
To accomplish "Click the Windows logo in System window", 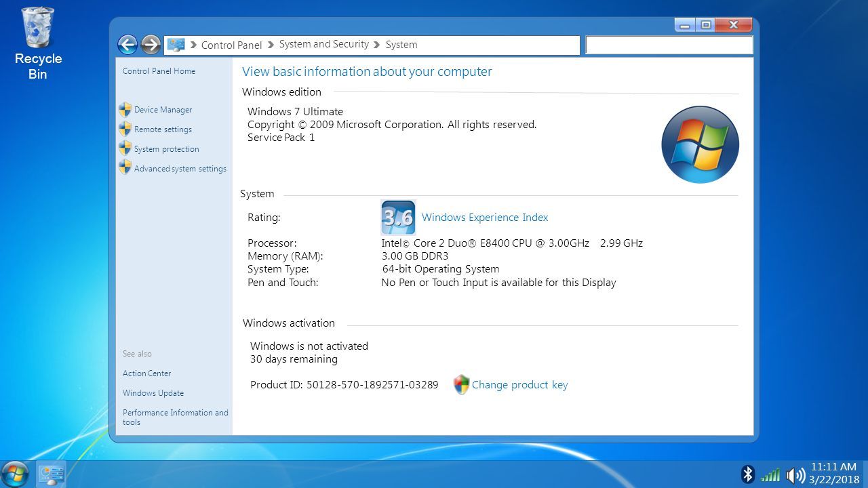I will click(700, 144).
